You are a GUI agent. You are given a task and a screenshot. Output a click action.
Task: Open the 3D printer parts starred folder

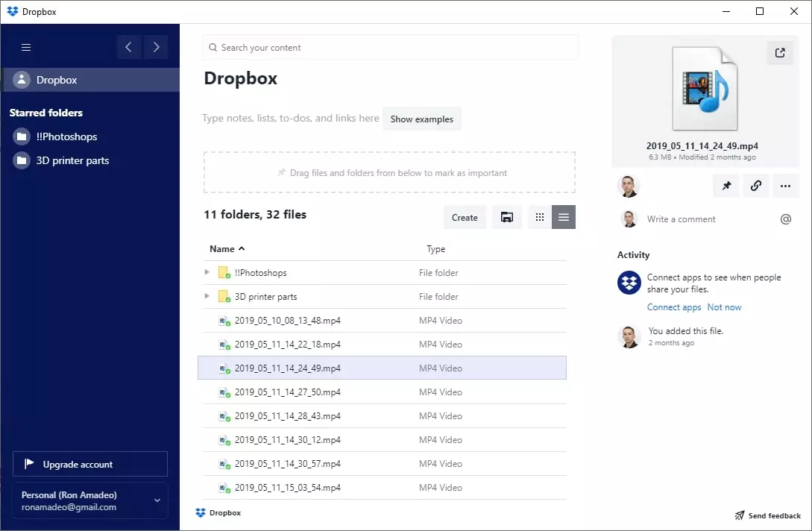point(72,160)
